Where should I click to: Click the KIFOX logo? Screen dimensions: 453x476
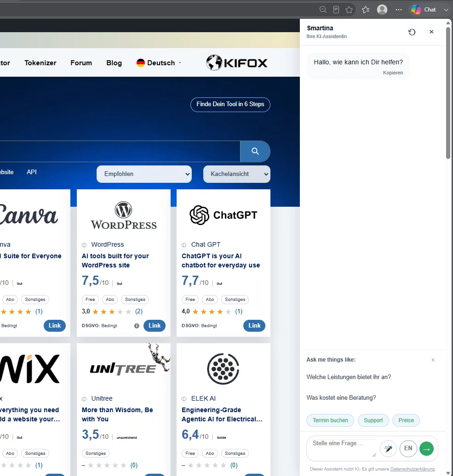click(237, 62)
